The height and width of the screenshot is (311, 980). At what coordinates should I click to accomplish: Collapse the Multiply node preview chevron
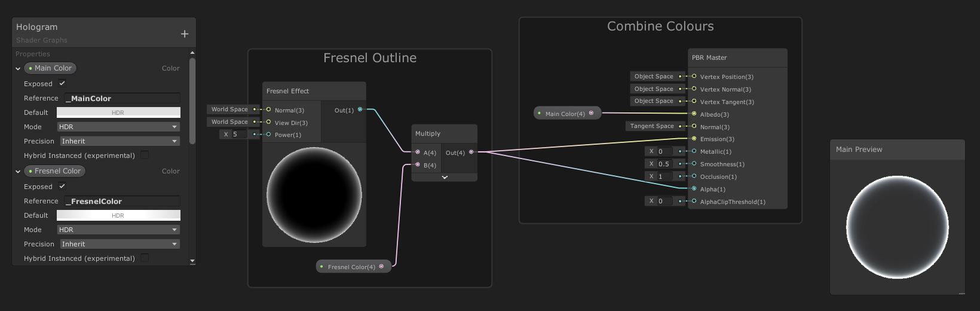click(444, 177)
